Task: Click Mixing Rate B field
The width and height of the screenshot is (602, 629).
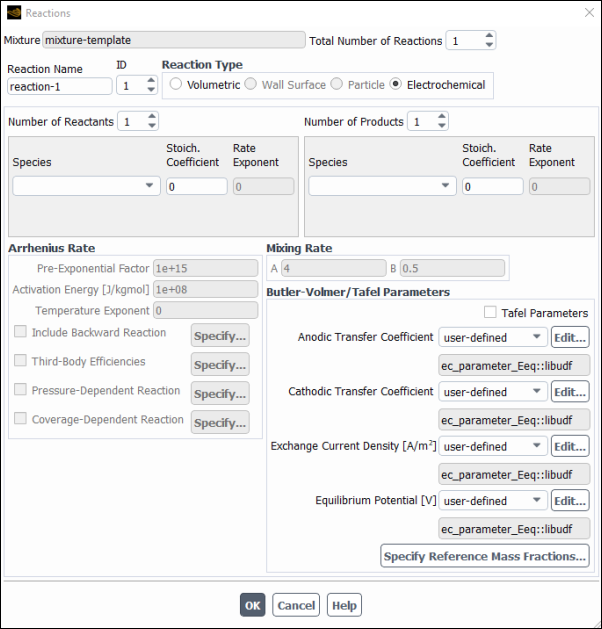Action: coord(452,268)
